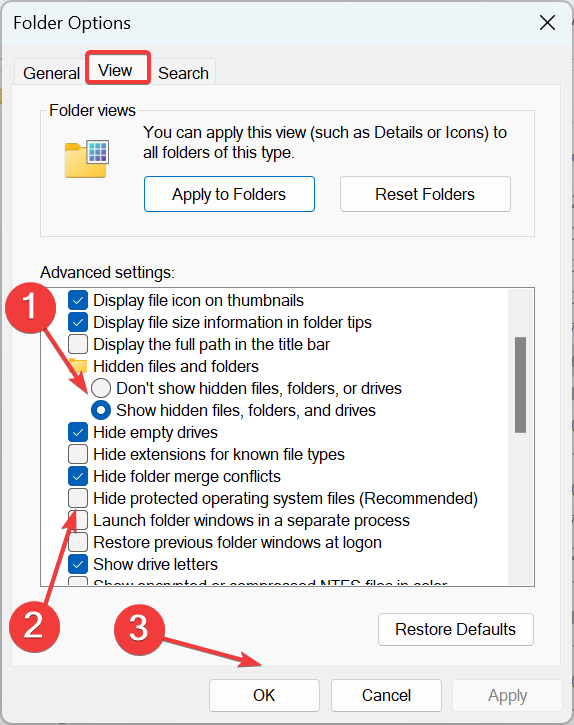This screenshot has width=574, height=725.
Task: Open the View tab
Action: coord(116,70)
